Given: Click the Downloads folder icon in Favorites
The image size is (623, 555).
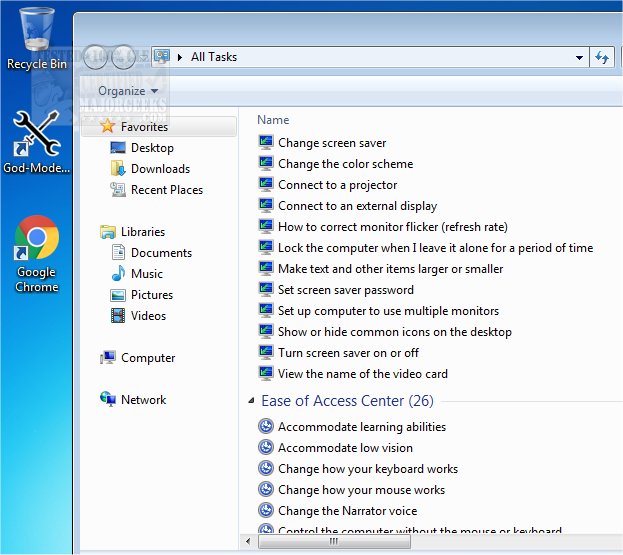Looking at the screenshot, I should [x=118, y=169].
